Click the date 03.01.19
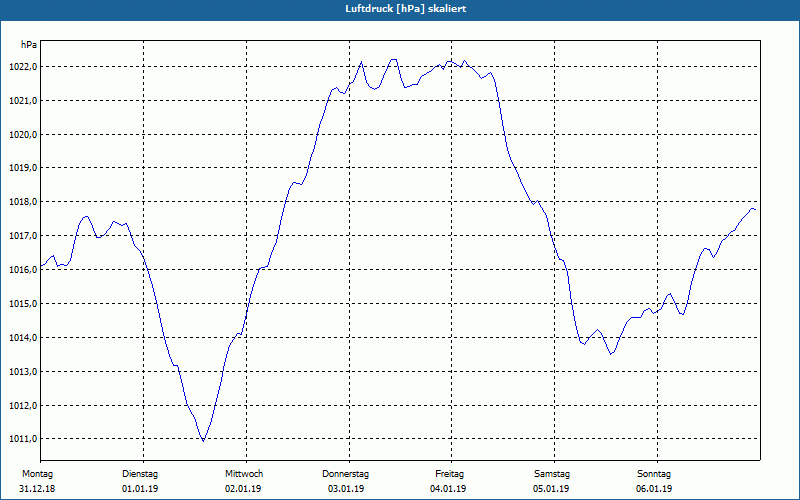The height and width of the screenshot is (500, 800). [x=346, y=489]
